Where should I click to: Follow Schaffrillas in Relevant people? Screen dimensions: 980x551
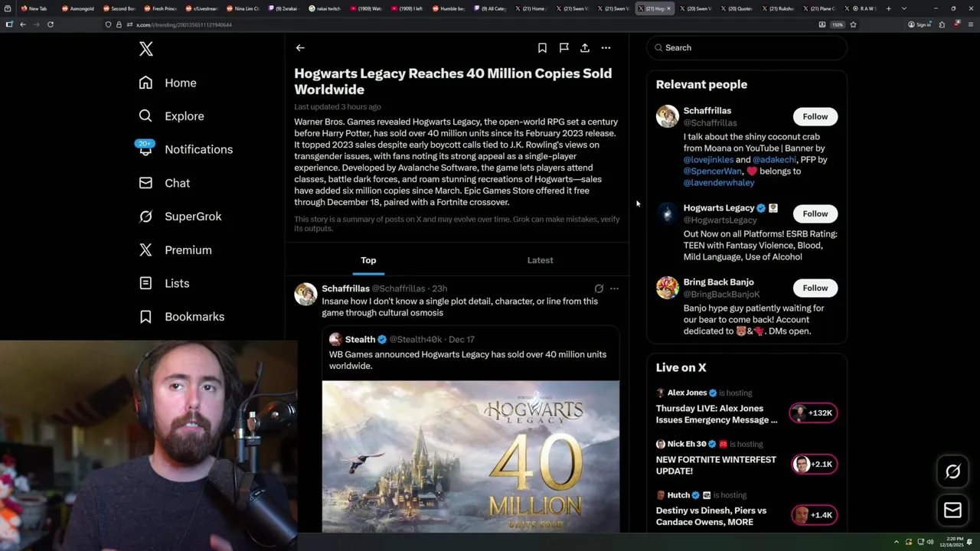point(815,116)
